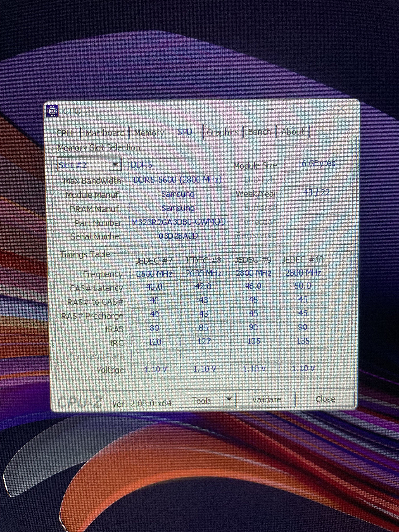Click the JEDEC #8 column header
This screenshot has height=532, width=399.
pos(203,260)
